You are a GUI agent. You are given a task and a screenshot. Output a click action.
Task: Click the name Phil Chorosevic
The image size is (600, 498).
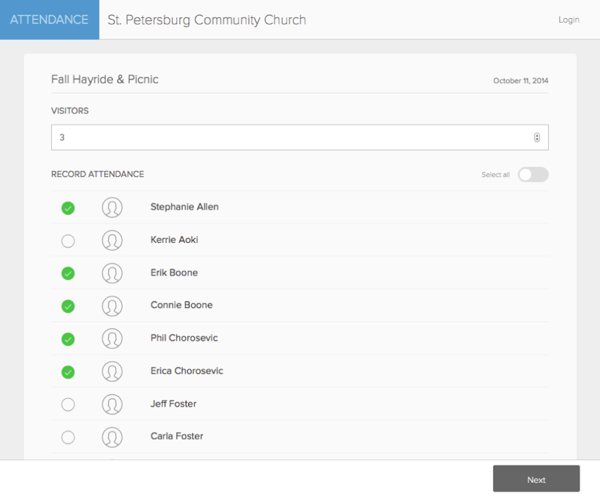184,338
